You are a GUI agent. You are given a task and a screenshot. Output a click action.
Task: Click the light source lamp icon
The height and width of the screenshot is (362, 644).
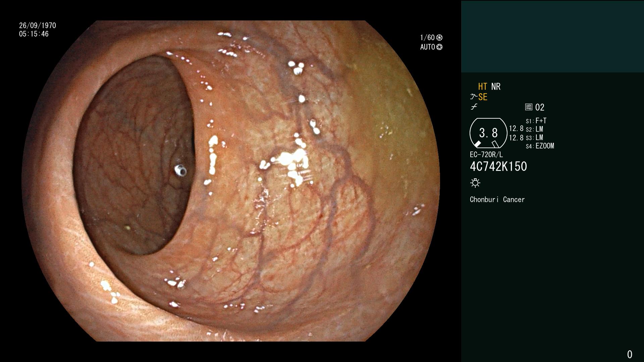coord(475,183)
